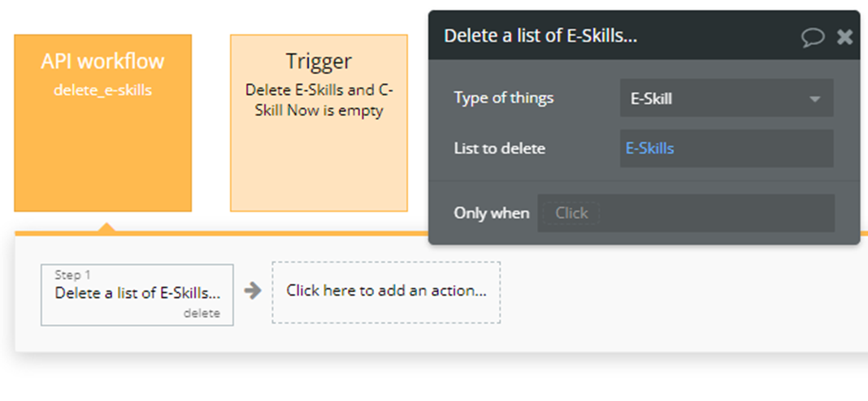Edit the blue E-Skills expression
The image size is (868, 401).
[649, 149]
